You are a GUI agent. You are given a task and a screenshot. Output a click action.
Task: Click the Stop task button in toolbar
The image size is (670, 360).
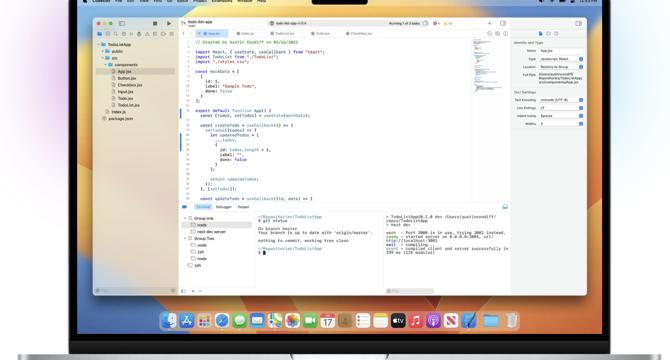point(155,23)
